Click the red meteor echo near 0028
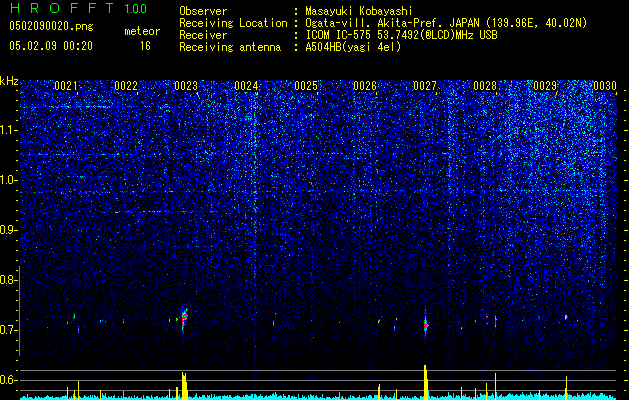 (x=495, y=321)
